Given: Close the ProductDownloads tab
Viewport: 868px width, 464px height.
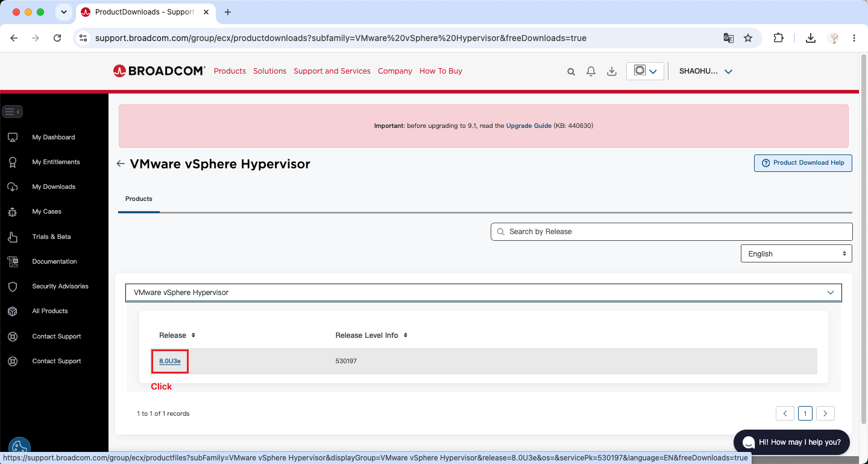Looking at the screenshot, I should pyautogui.click(x=206, y=12).
